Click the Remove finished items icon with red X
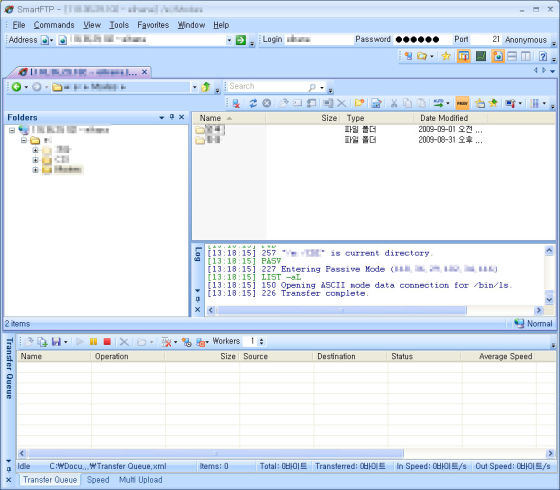Screen dimensions: 560x490 166,342
